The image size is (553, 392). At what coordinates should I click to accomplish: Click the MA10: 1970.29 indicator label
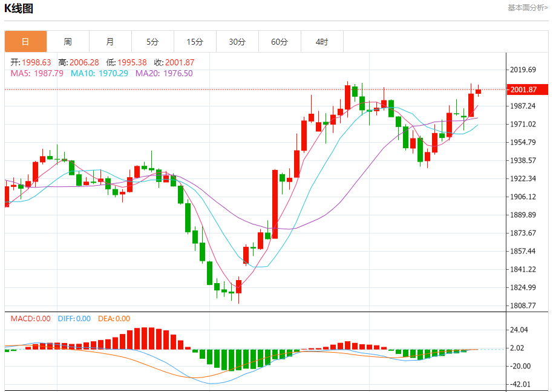pos(99,73)
